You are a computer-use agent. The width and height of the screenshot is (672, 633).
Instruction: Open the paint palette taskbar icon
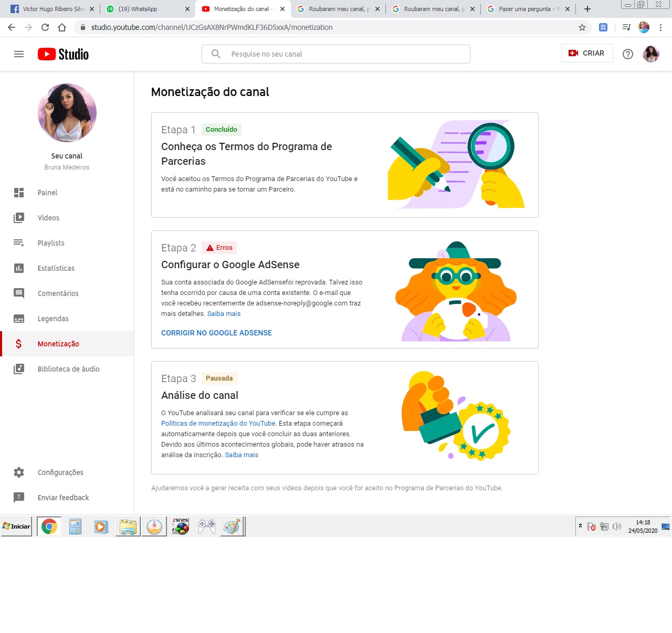pos(232,526)
